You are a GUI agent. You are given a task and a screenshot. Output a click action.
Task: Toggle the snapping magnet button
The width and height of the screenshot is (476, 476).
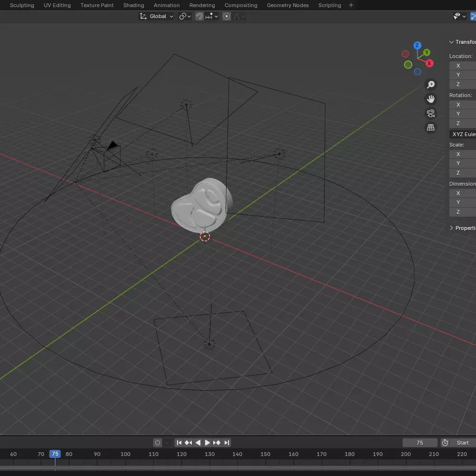pyautogui.click(x=199, y=16)
